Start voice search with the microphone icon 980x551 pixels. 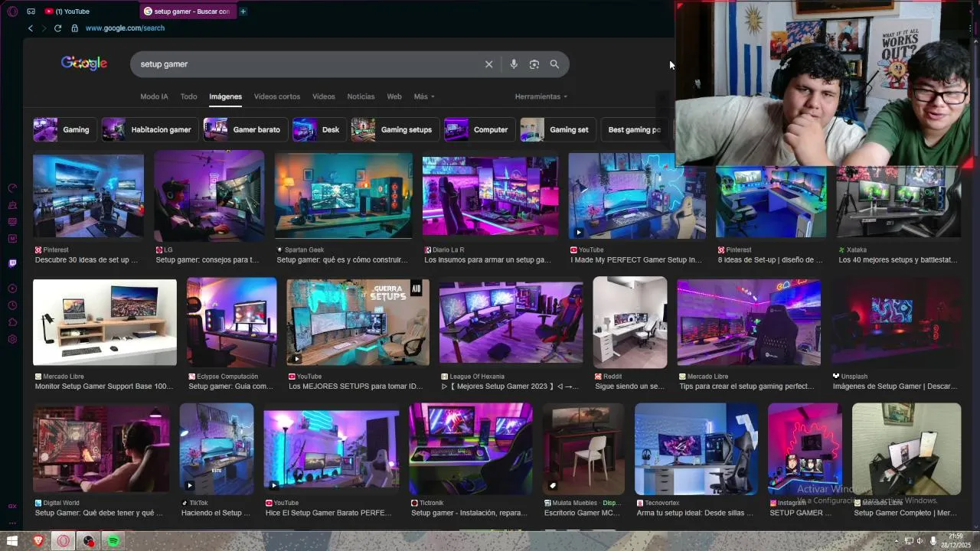click(514, 64)
